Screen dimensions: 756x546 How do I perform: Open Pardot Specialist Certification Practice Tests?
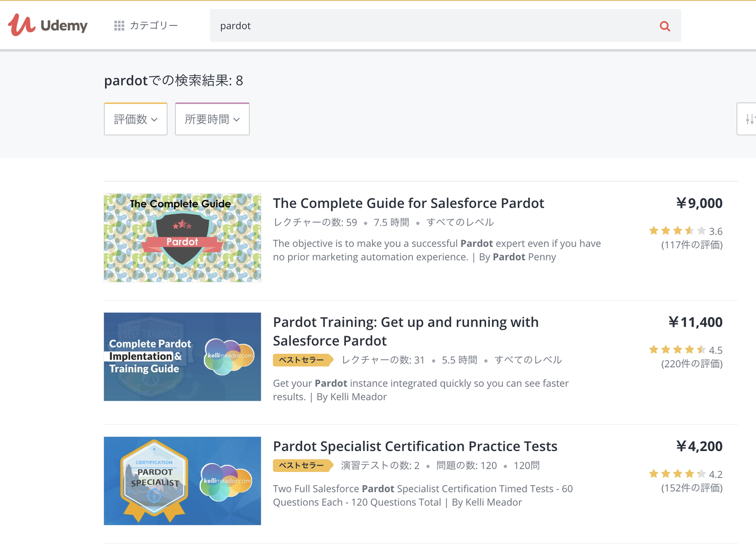(x=415, y=446)
